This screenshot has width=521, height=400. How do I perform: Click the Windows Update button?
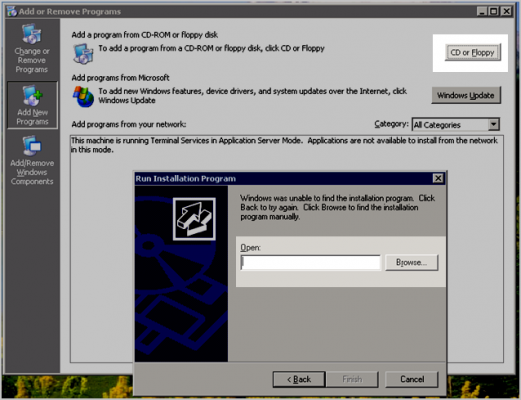click(x=466, y=95)
